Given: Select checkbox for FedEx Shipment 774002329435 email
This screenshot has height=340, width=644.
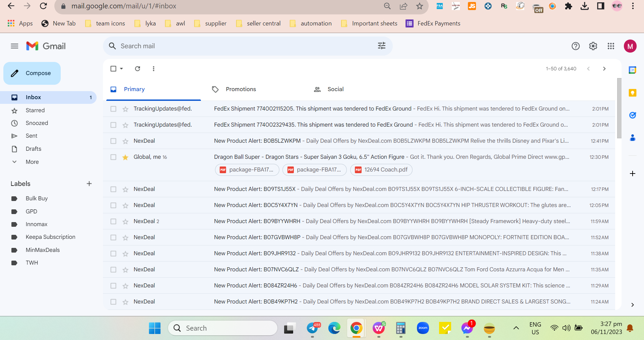Looking at the screenshot, I should tap(113, 125).
